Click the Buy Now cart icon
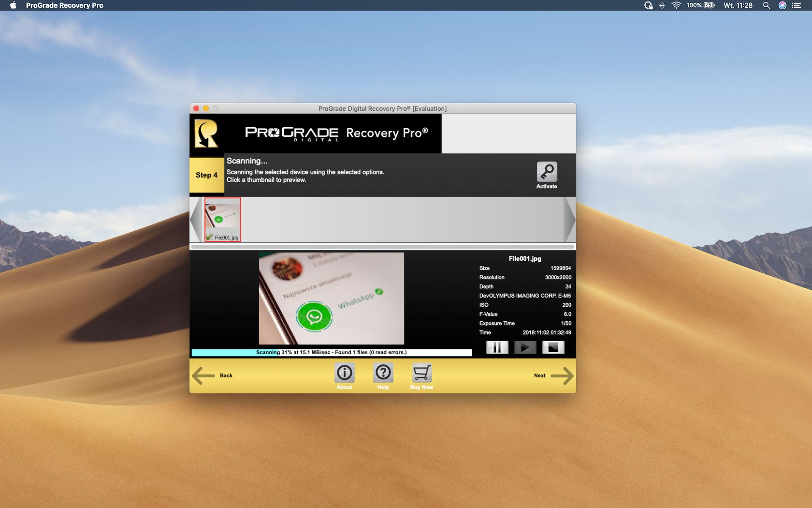 tap(421, 373)
